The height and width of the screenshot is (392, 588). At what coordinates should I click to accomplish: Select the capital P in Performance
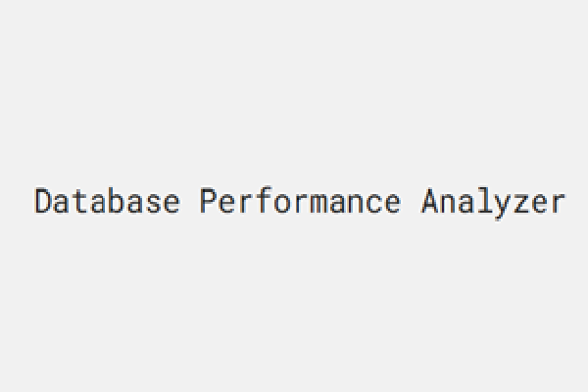tap(209, 201)
